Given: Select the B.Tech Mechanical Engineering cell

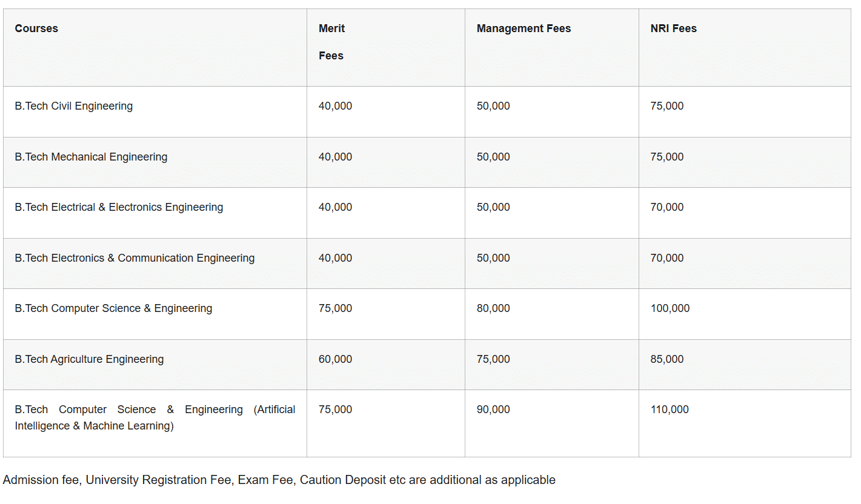Looking at the screenshot, I should coord(91,157).
